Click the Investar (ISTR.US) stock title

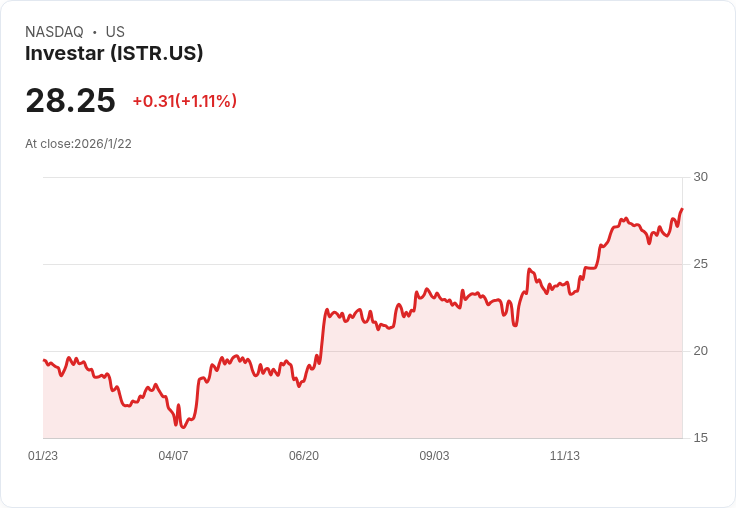(114, 54)
